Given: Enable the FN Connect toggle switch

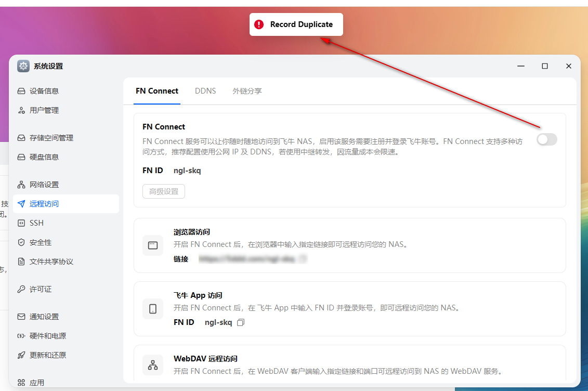Looking at the screenshot, I should [x=547, y=139].
